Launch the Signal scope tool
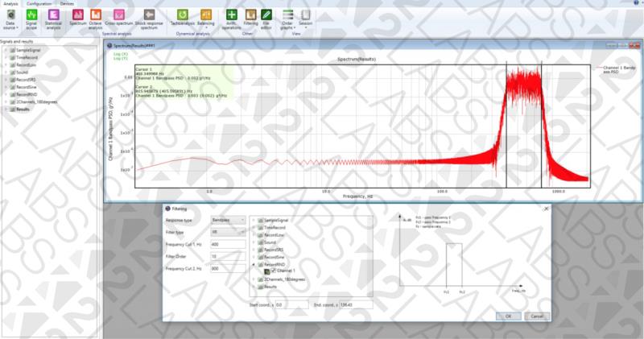Viewport: 644px width, 339px height. tap(31, 19)
